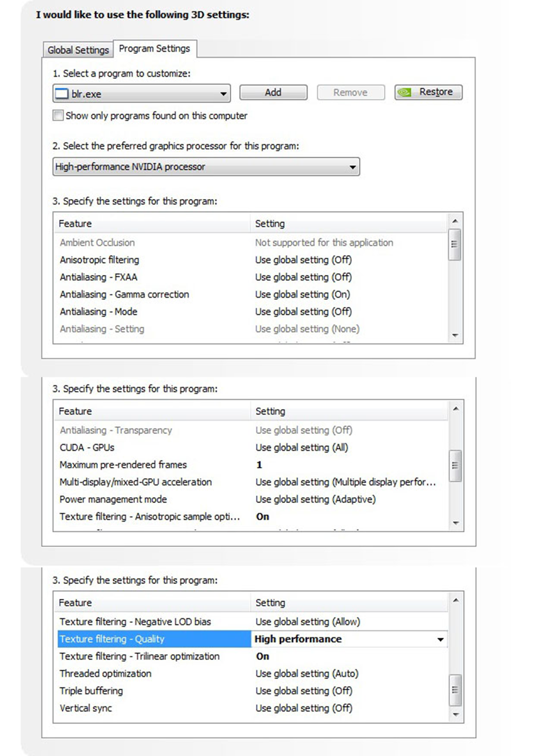Select the Anisotropic filtering row
The image size is (534, 756).
click(250, 260)
